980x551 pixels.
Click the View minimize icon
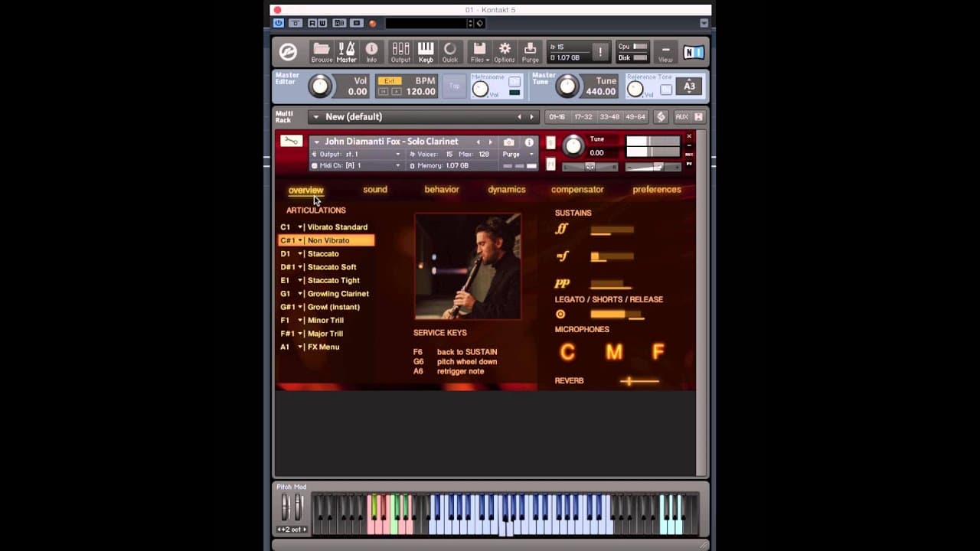665,52
